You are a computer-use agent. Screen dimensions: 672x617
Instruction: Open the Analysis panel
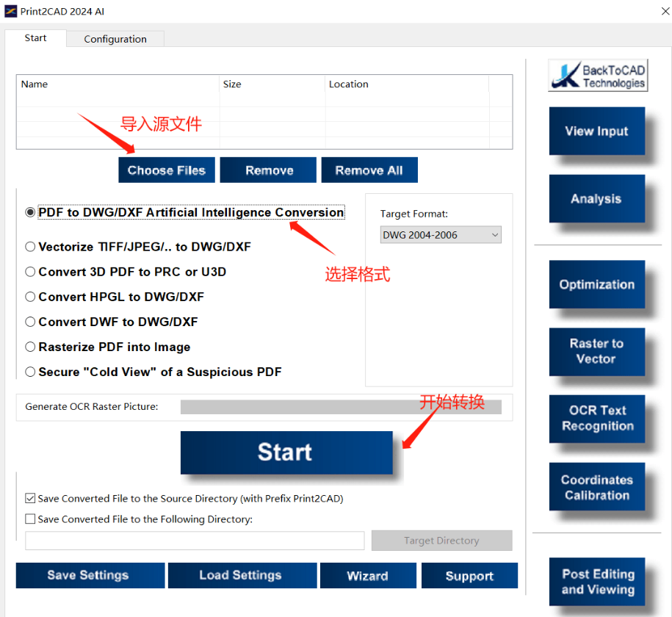(x=596, y=198)
